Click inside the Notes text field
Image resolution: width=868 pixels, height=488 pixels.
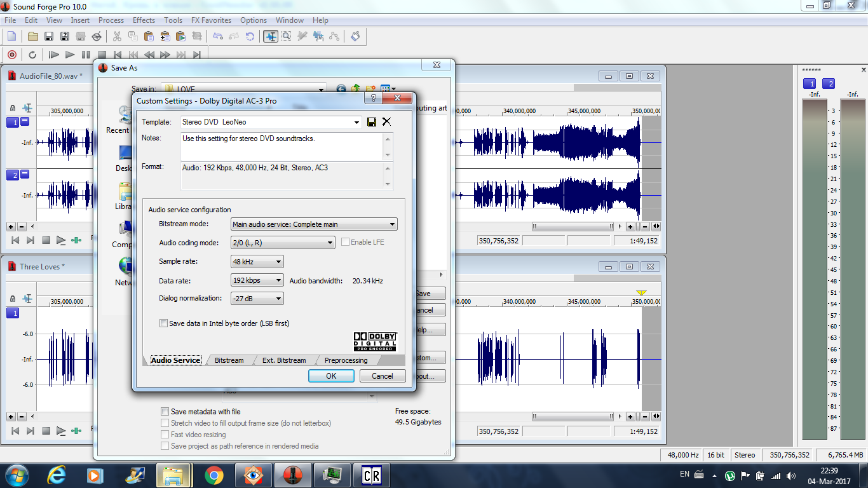coord(281,147)
